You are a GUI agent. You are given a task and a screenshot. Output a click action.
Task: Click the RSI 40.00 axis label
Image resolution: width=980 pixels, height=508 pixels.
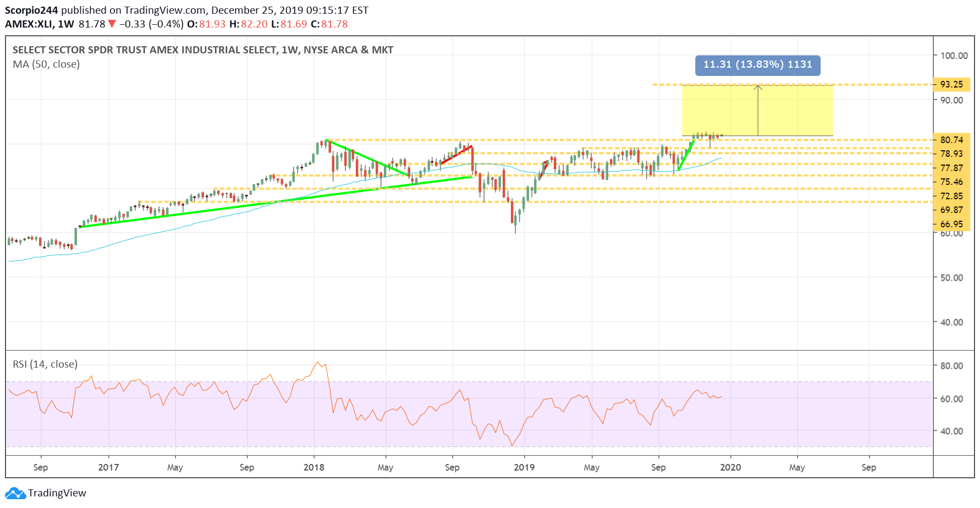[952, 431]
